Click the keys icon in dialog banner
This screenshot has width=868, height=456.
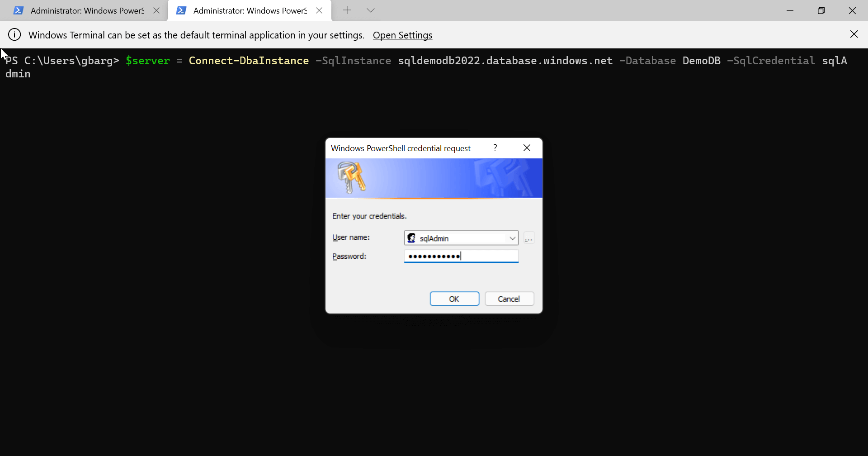pyautogui.click(x=351, y=177)
